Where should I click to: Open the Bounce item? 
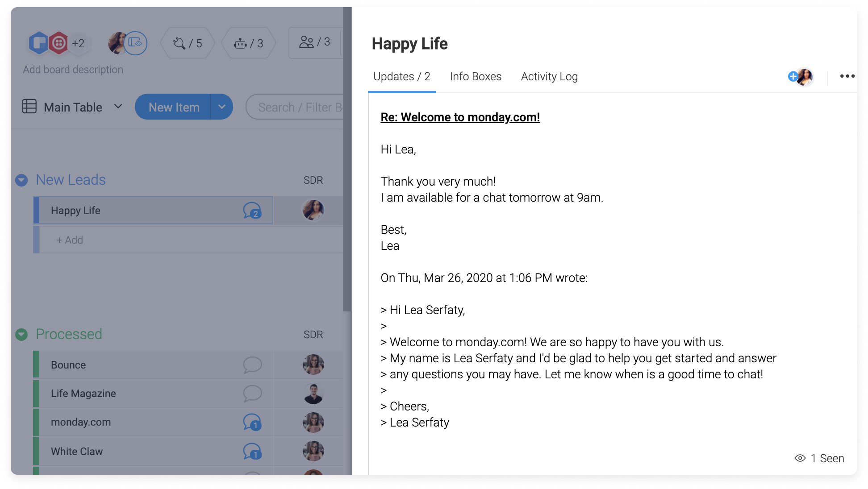point(68,365)
